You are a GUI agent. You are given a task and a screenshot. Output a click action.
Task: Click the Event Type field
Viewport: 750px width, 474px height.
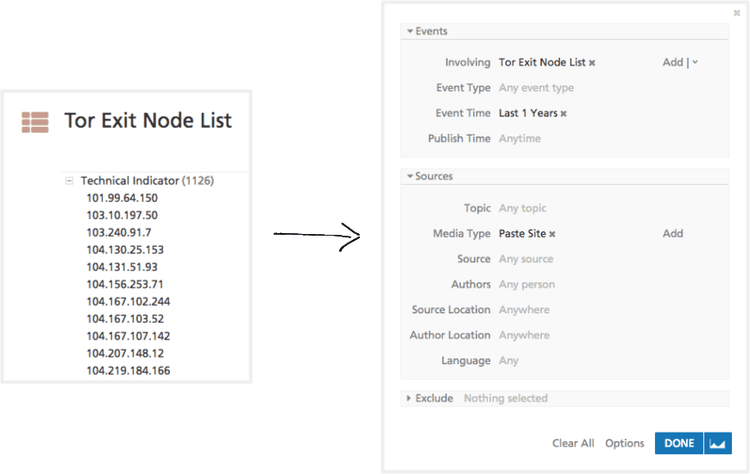click(x=536, y=88)
